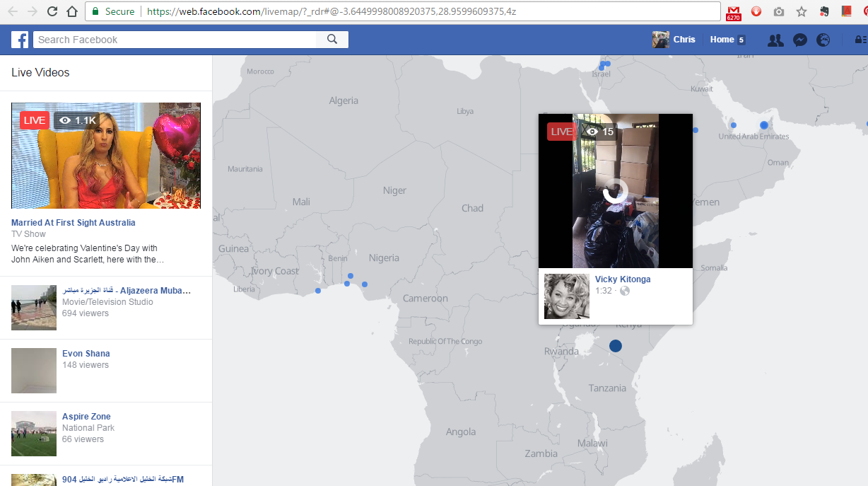Click the LIVE badge on Vicky Kitonga's video
Image resolution: width=868 pixels, height=486 pixels.
tap(561, 132)
